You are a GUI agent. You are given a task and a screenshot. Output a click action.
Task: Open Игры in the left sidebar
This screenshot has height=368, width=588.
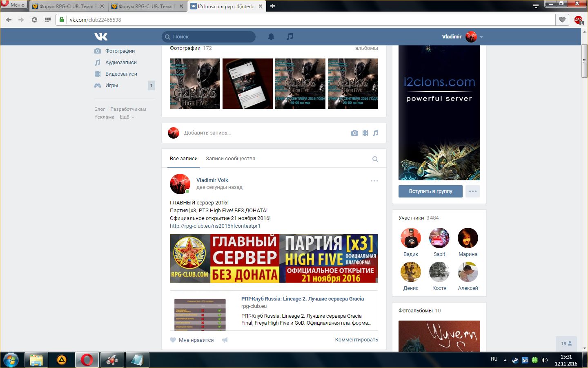point(111,85)
